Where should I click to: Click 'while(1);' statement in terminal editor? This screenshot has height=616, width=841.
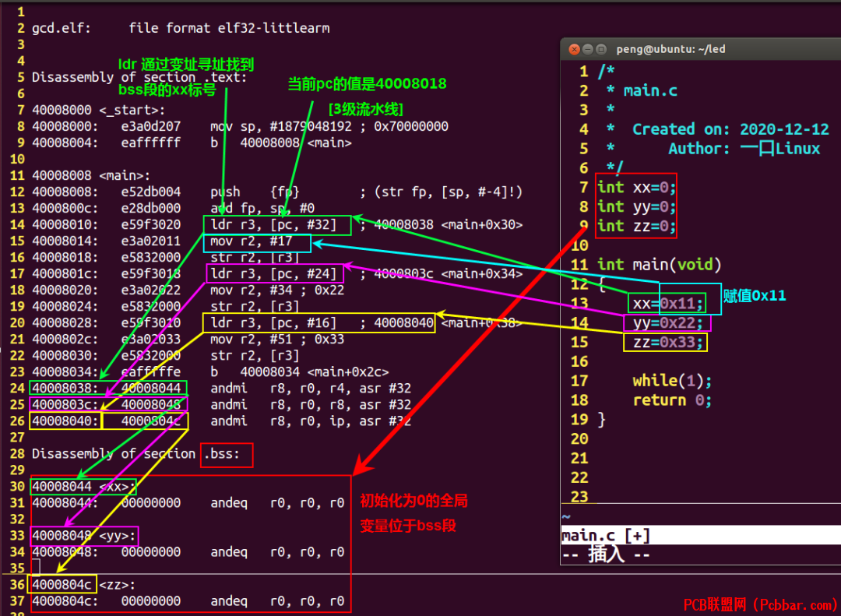pyautogui.click(x=673, y=381)
